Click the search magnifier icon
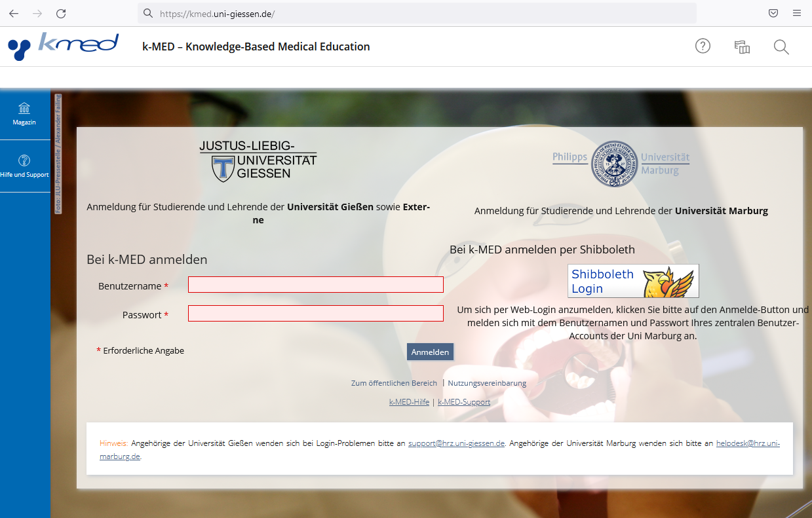Screen dimensions: 812x518 pos(781,46)
